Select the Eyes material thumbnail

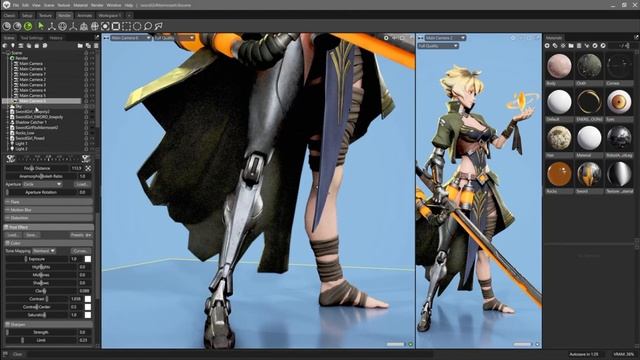tap(619, 102)
